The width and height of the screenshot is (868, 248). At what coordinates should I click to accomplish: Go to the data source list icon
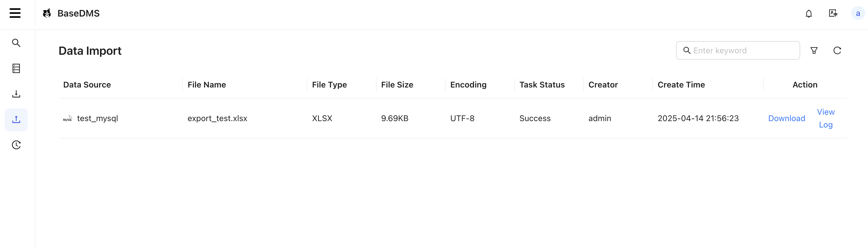tap(16, 68)
